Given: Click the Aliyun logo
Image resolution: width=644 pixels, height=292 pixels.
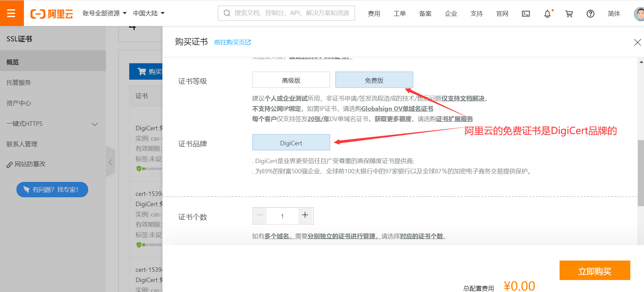Looking at the screenshot, I should tap(52, 14).
